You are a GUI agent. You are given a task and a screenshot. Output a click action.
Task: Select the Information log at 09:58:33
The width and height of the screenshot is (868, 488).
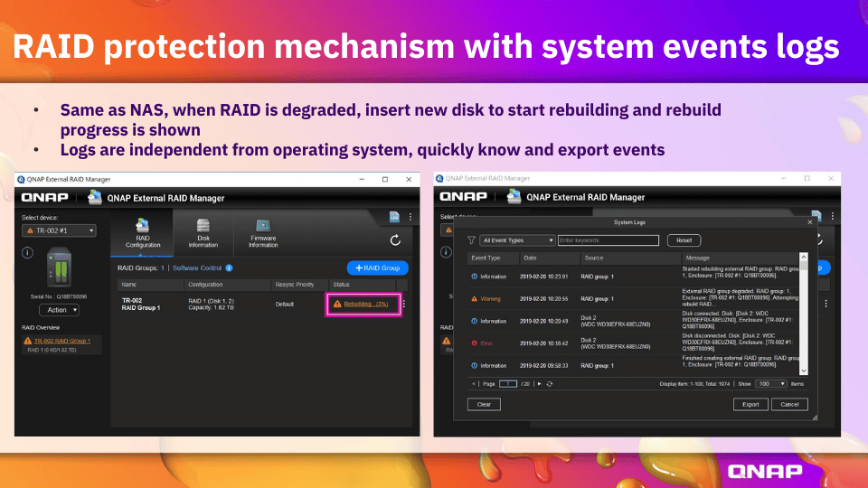633,365
